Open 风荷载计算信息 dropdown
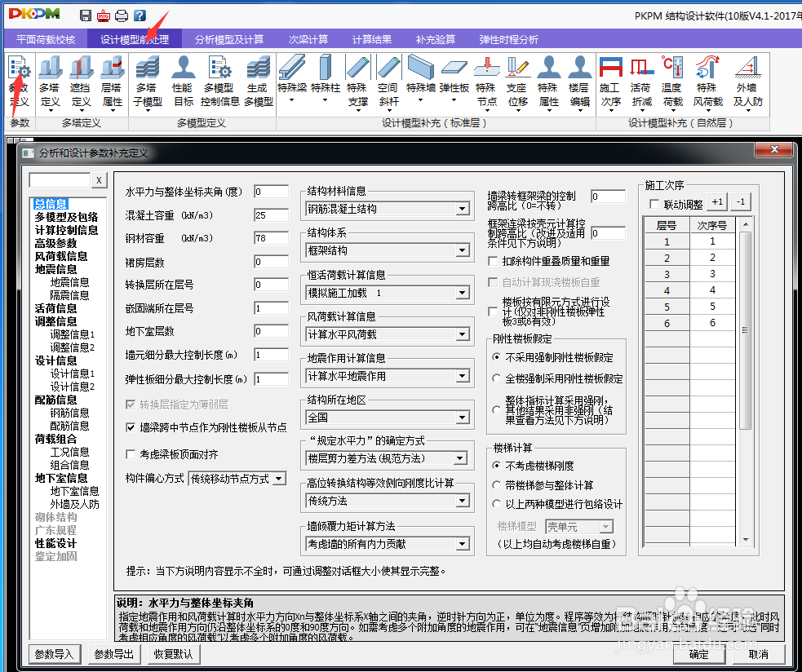 point(388,334)
